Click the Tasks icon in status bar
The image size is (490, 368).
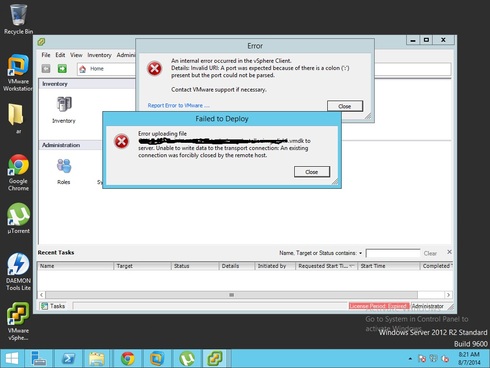coord(44,306)
